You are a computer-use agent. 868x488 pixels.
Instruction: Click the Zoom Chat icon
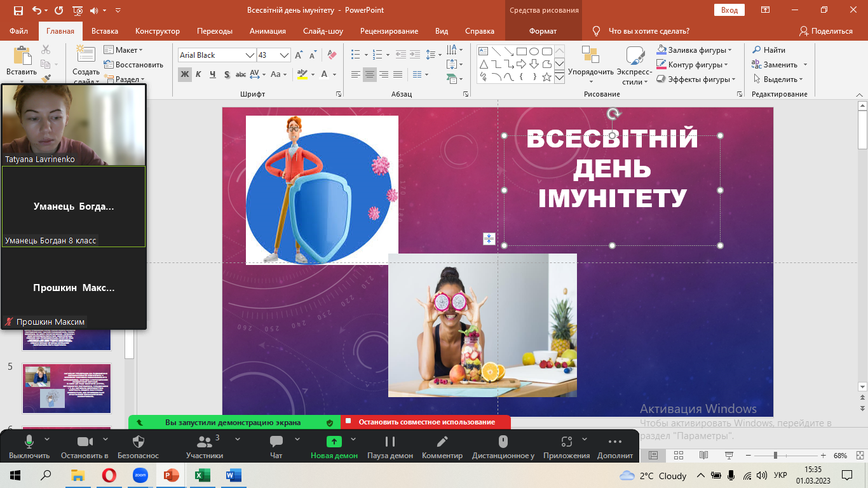pyautogui.click(x=276, y=442)
